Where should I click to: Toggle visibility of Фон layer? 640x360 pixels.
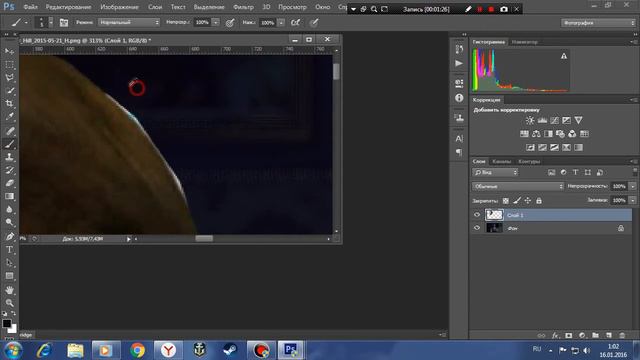tap(477, 228)
